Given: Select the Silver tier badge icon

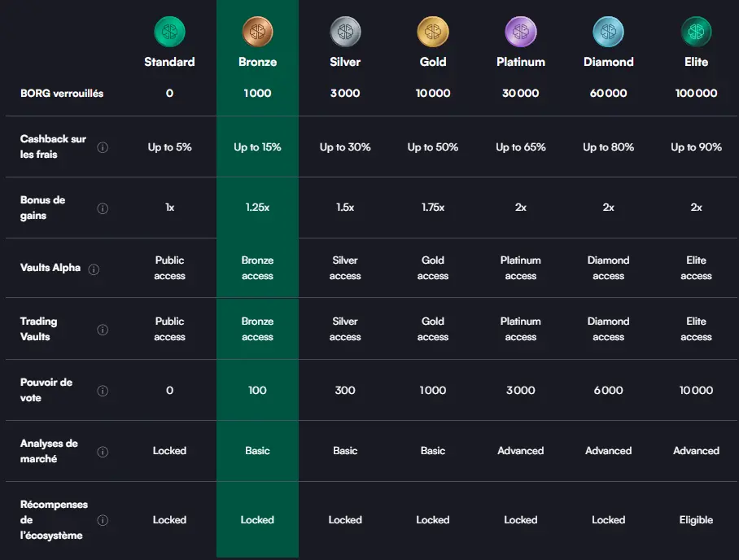Looking at the screenshot, I should [345, 31].
